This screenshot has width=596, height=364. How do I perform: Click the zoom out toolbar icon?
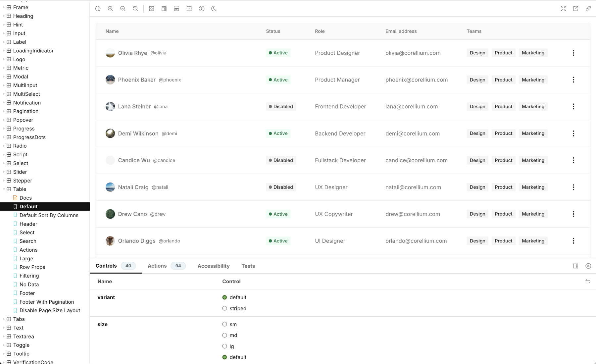coord(123,9)
